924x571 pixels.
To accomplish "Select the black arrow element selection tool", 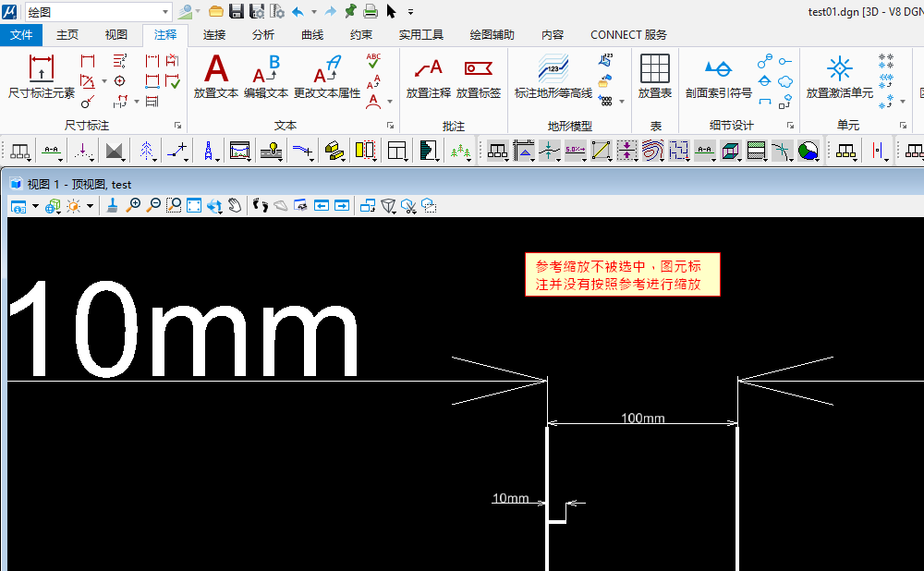I will point(391,10).
